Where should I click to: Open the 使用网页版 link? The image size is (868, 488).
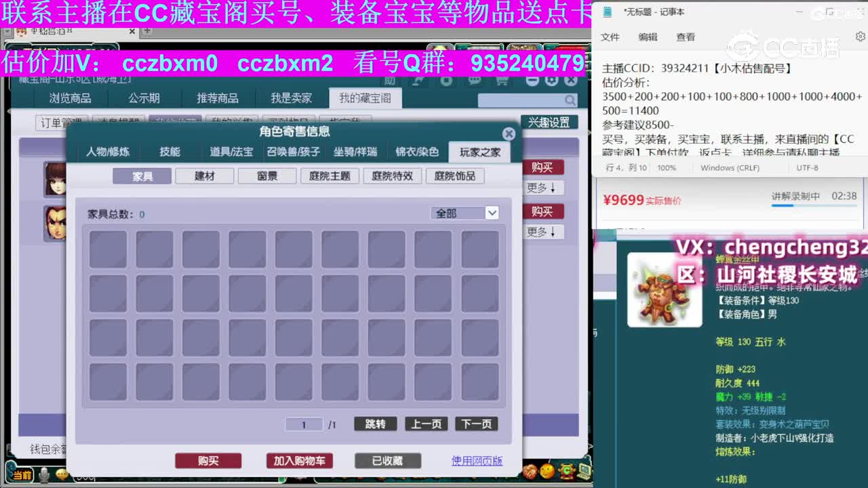(477, 461)
